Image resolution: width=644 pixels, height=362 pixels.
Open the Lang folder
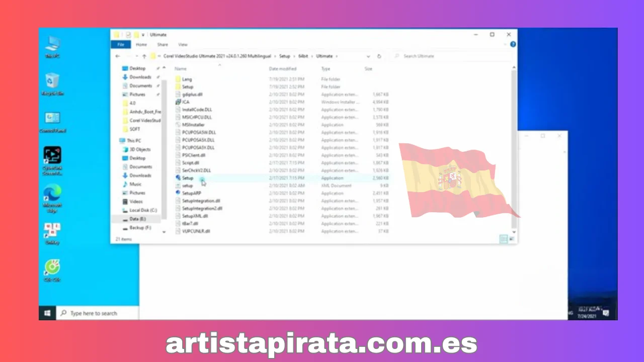pyautogui.click(x=187, y=79)
